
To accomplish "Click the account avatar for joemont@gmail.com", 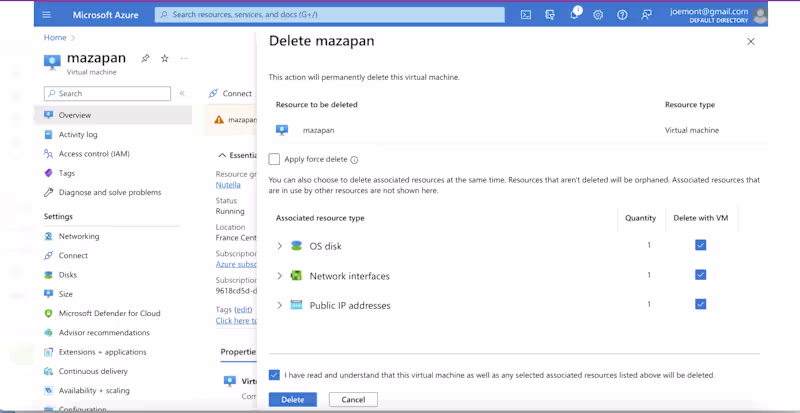I will coord(760,15).
